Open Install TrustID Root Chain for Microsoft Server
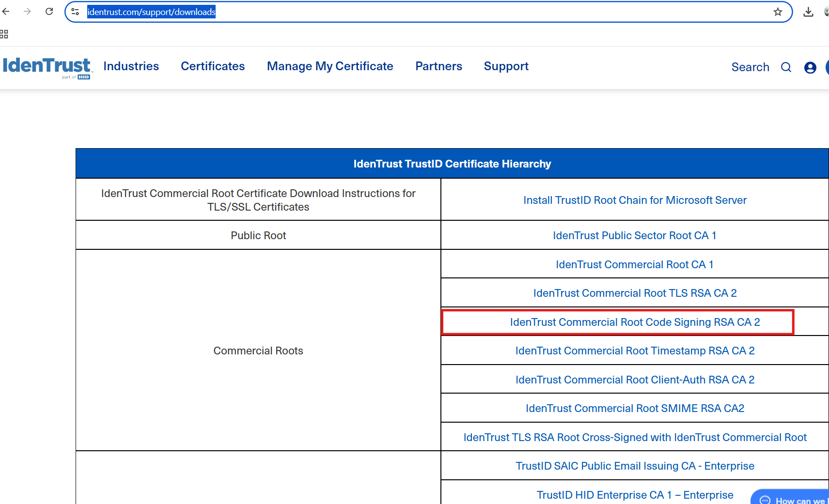829x504 pixels. [635, 200]
